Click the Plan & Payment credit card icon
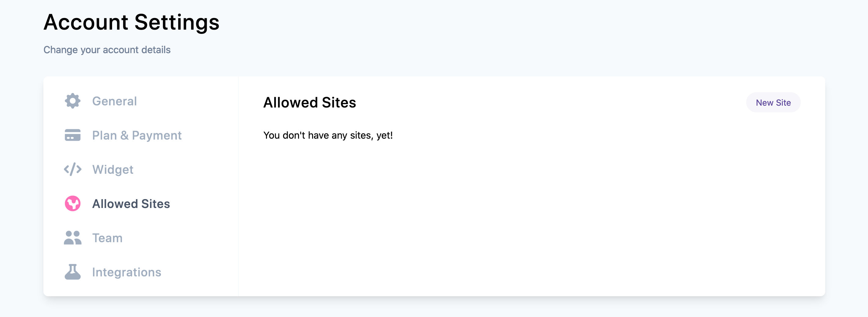The height and width of the screenshot is (317, 868). tap(72, 135)
